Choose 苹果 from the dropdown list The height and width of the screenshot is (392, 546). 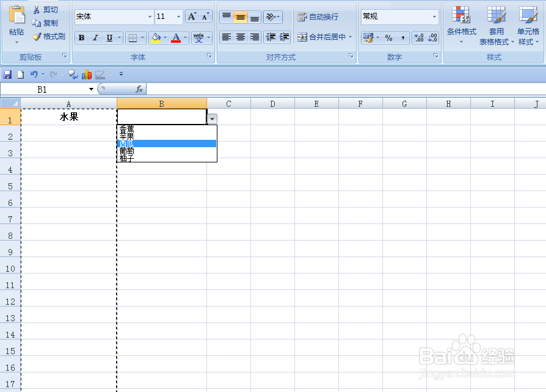[x=167, y=136]
